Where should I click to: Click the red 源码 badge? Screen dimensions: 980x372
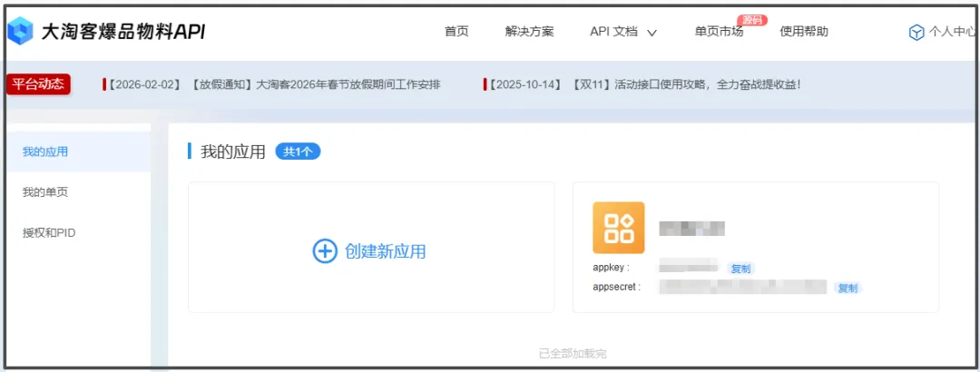(752, 20)
